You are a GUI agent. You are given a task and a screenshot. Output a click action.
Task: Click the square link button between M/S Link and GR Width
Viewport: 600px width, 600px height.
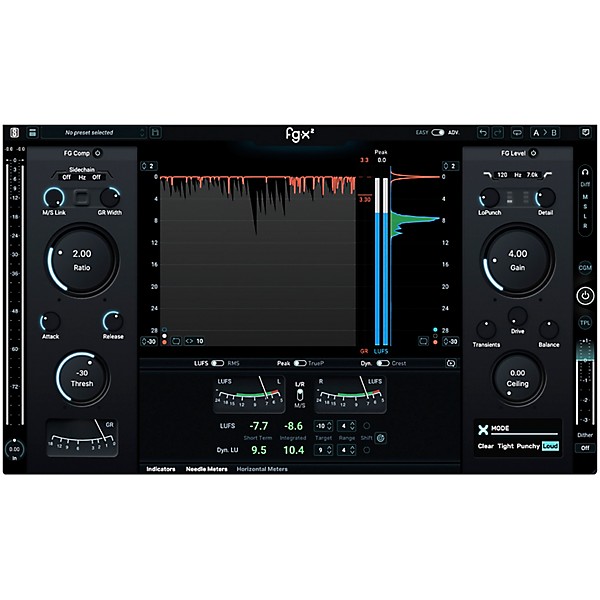[82, 198]
